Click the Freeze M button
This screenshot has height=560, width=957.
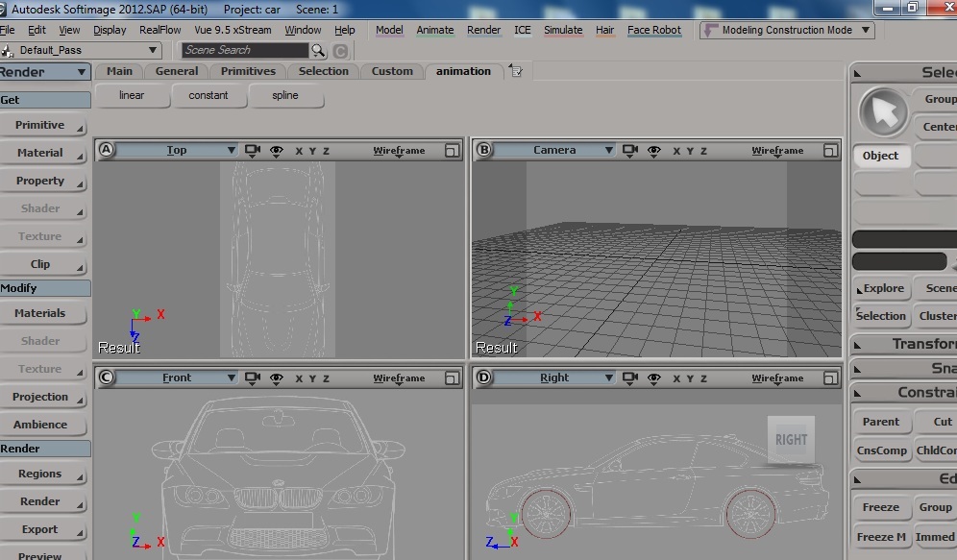coord(881,538)
